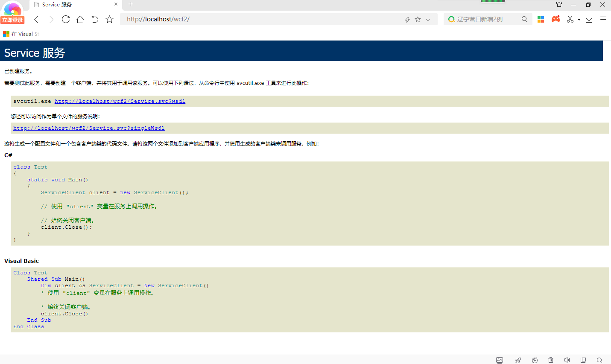Screen dimensions: 611x364
Task: Open the browser main menu
Action: (x=603, y=19)
